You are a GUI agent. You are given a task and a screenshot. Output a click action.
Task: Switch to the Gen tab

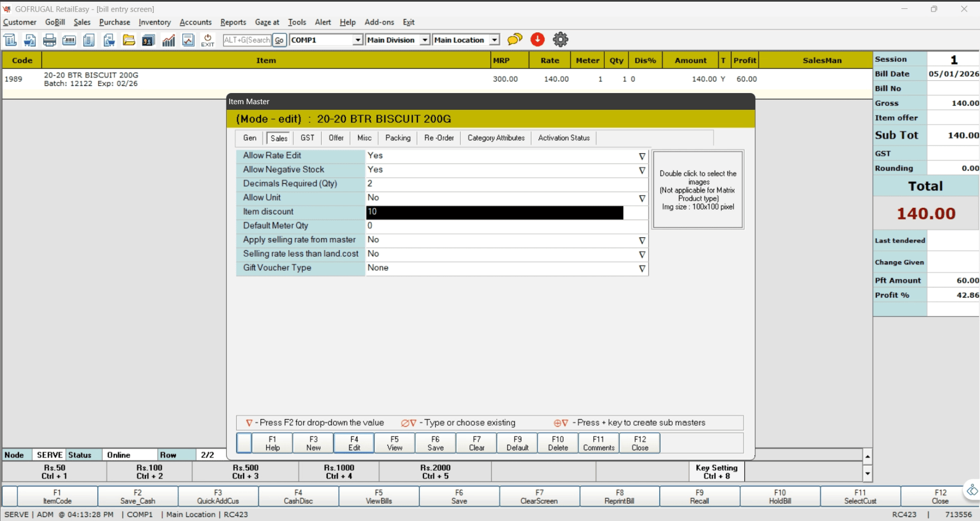[250, 138]
